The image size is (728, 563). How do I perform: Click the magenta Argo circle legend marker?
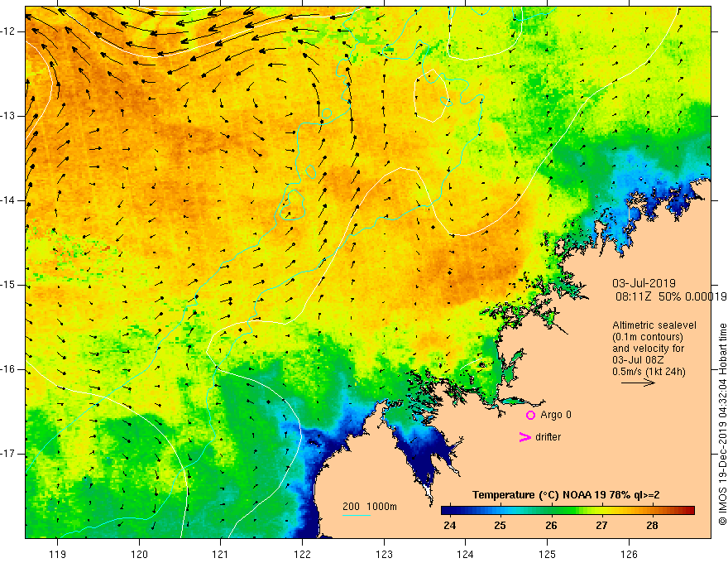[x=530, y=415]
